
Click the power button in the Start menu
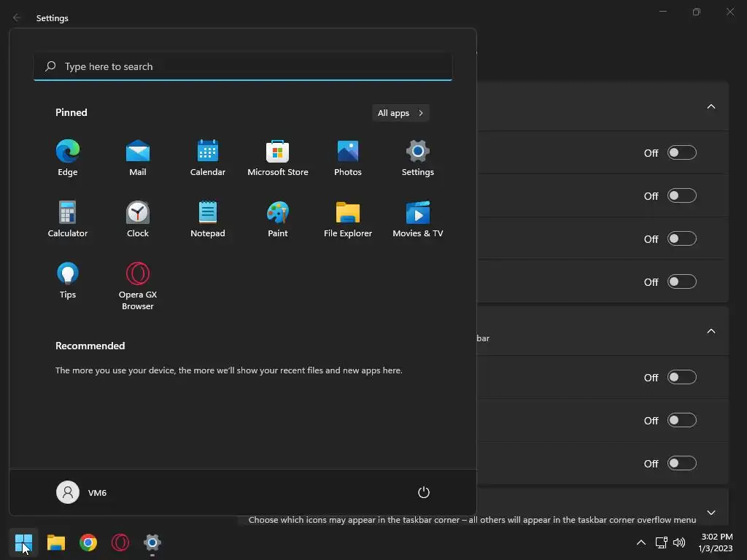point(424,492)
